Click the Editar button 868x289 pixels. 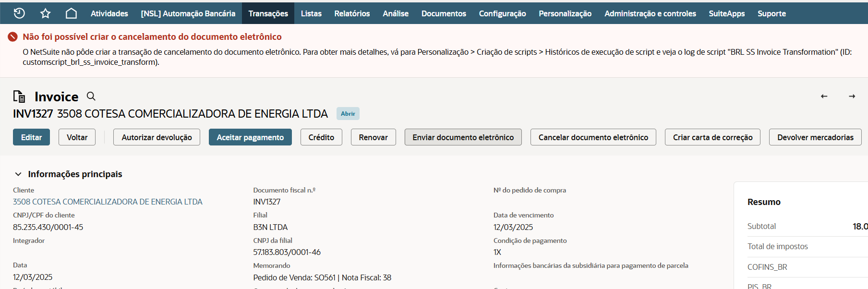point(31,137)
